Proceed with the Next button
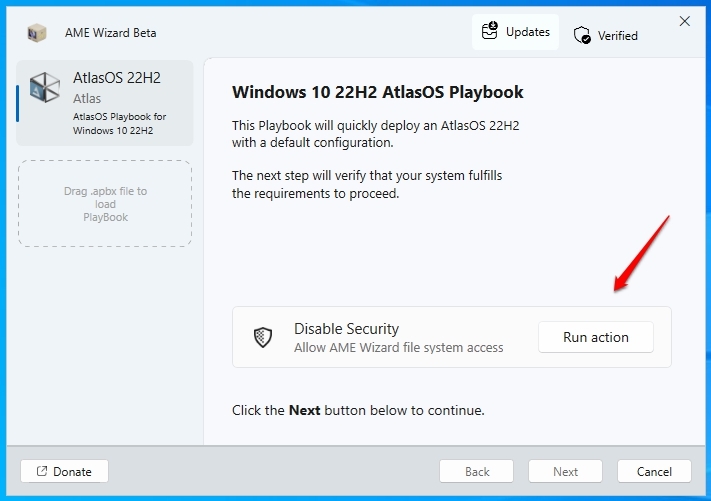Image resolution: width=711 pixels, height=501 pixels. [x=565, y=472]
